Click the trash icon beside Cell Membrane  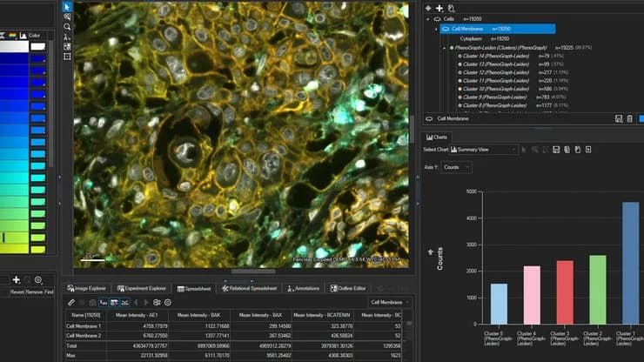(x=629, y=118)
